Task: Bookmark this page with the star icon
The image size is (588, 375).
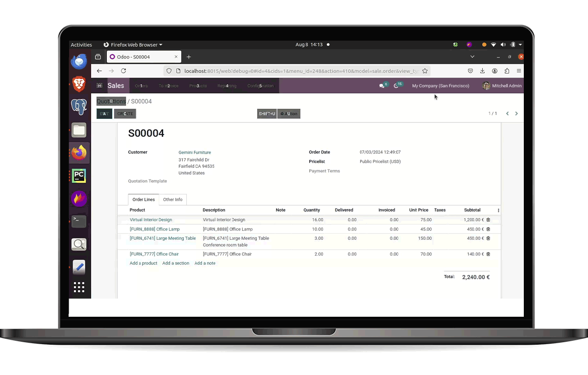Action: [425, 71]
